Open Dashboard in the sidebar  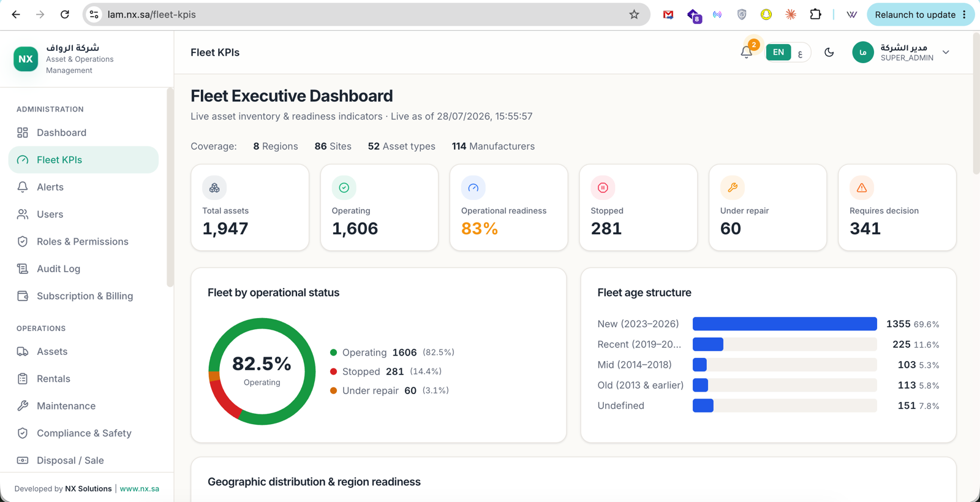(x=83, y=132)
